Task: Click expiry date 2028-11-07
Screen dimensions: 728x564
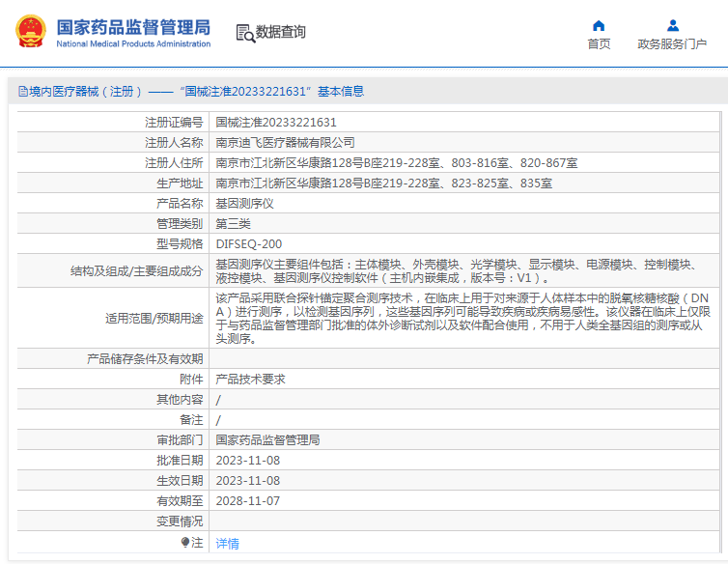Action: [248, 501]
